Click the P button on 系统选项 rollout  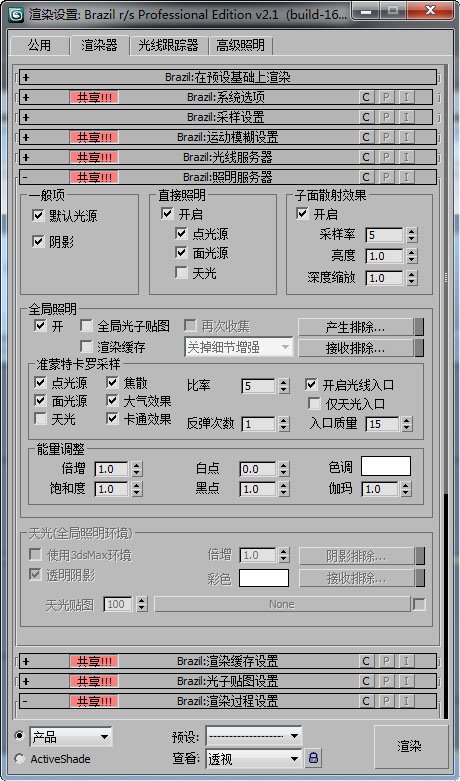(x=386, y=97)
